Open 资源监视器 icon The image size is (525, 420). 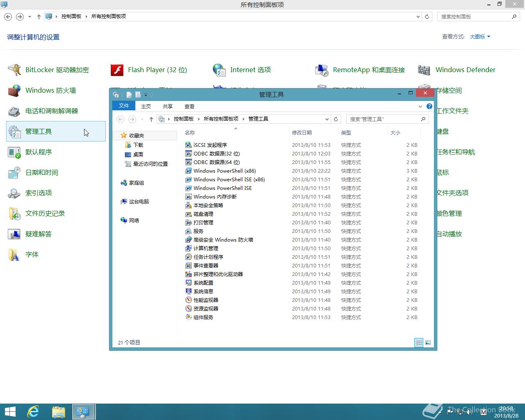189,308
